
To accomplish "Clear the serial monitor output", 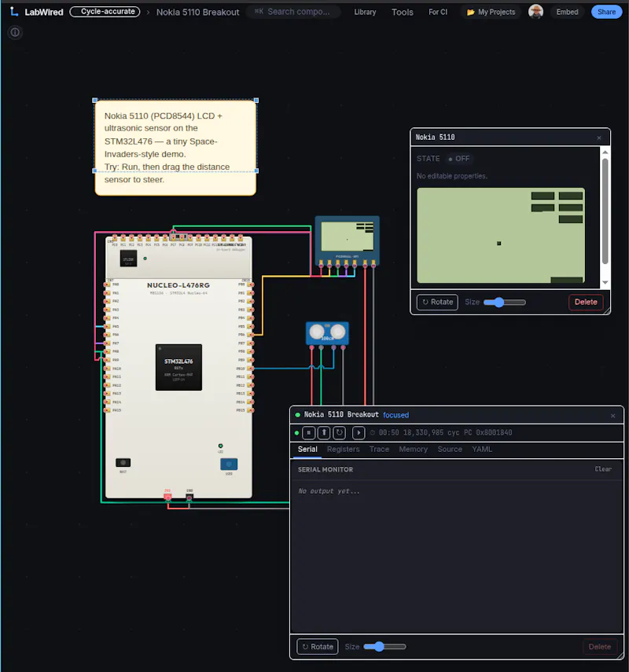I will 603,469.
